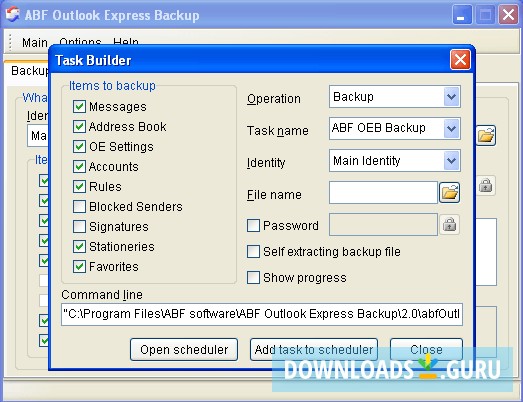
Task: Check the Show progress option
Action: point(253,278)
